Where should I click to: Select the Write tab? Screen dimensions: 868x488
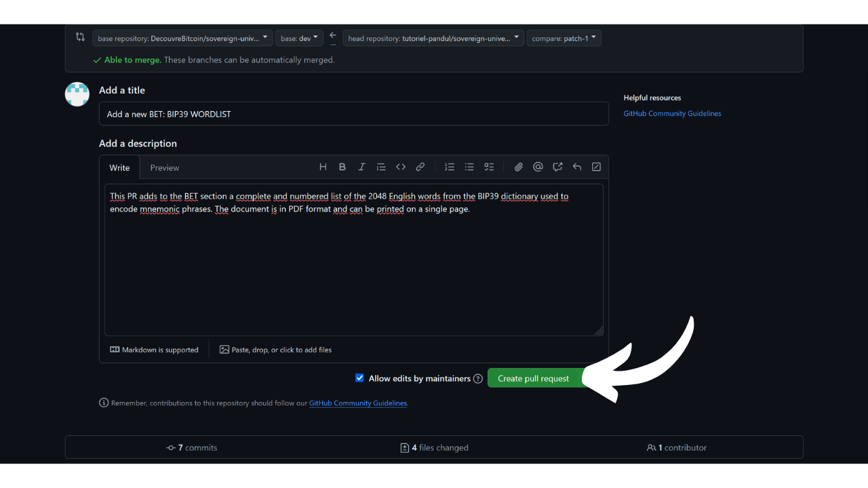point(119,167)
